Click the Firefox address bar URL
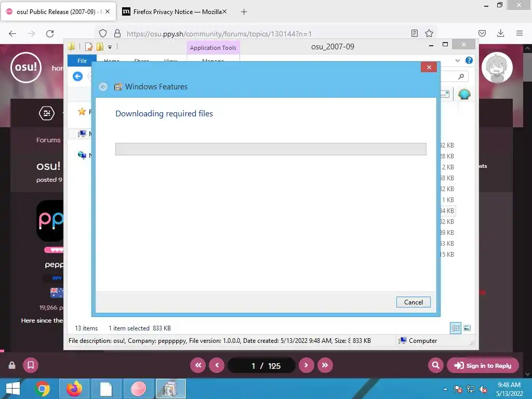 point(219,34)
